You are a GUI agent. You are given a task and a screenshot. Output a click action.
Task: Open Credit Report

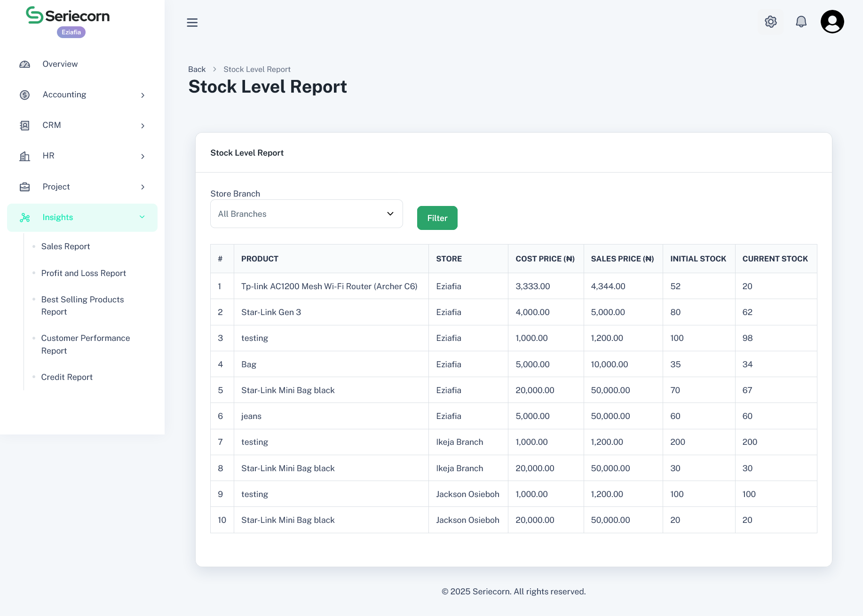(x=67, y=377)
